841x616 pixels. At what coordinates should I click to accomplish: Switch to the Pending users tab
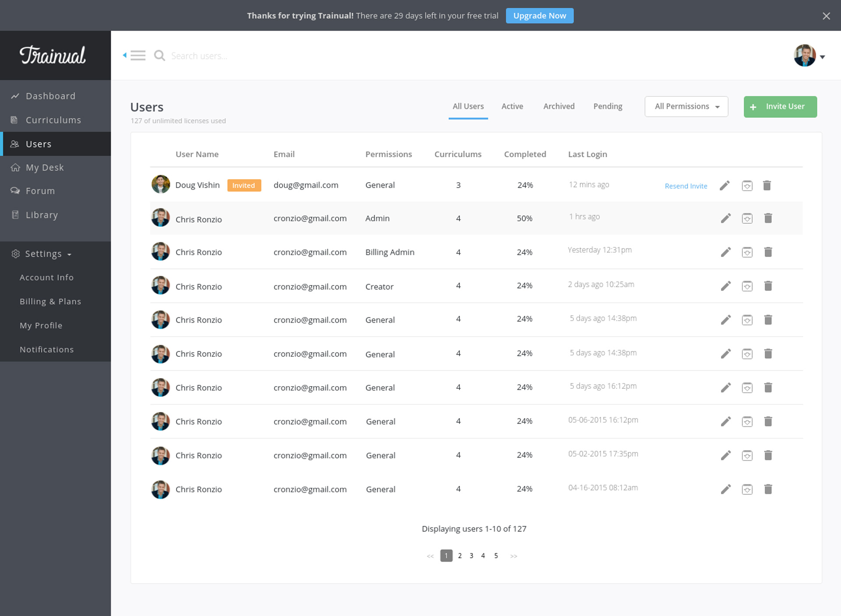608,106
